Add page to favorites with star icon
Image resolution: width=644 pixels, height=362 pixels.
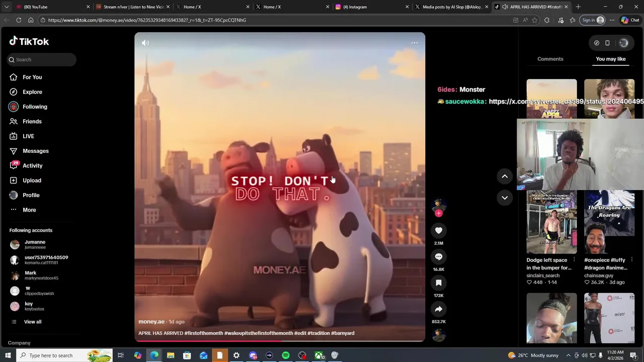pyautogui.click(x=535, y=20)
